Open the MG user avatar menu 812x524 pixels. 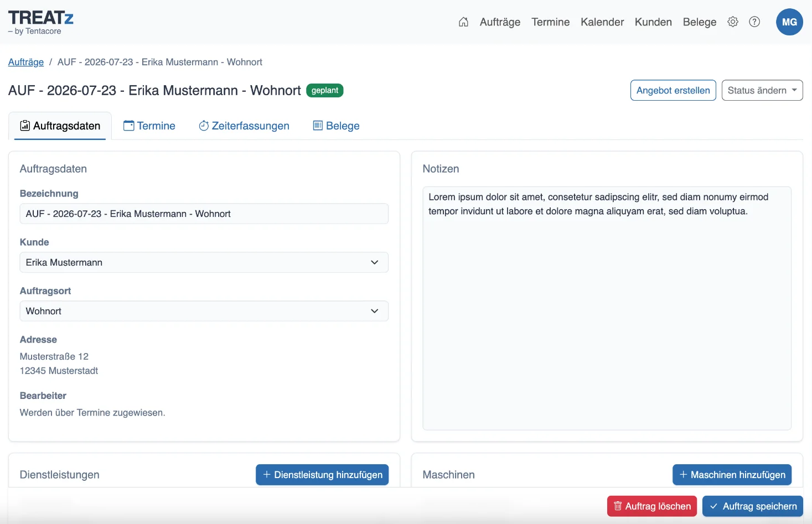(x=789, y=22)
